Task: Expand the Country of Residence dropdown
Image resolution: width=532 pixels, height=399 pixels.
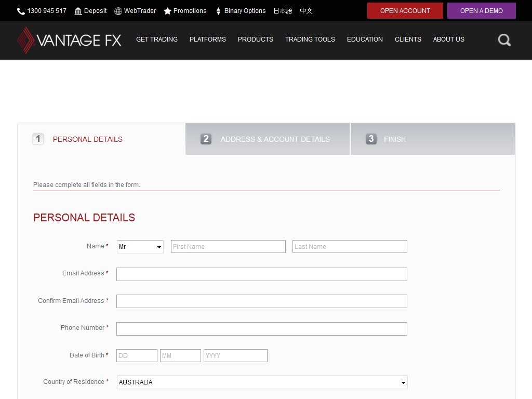Action: pos(262,382)
